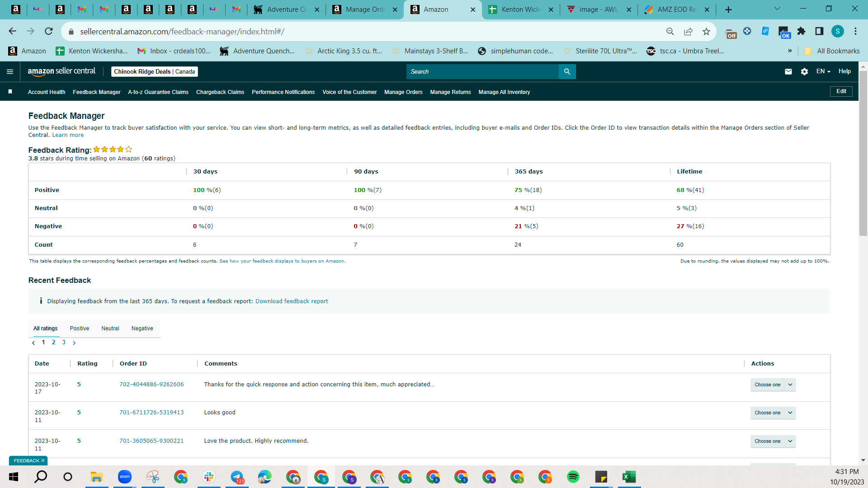Screen dimensions: 868x488
Task: Click the browser address bar URL
Action: coord(182,32)
